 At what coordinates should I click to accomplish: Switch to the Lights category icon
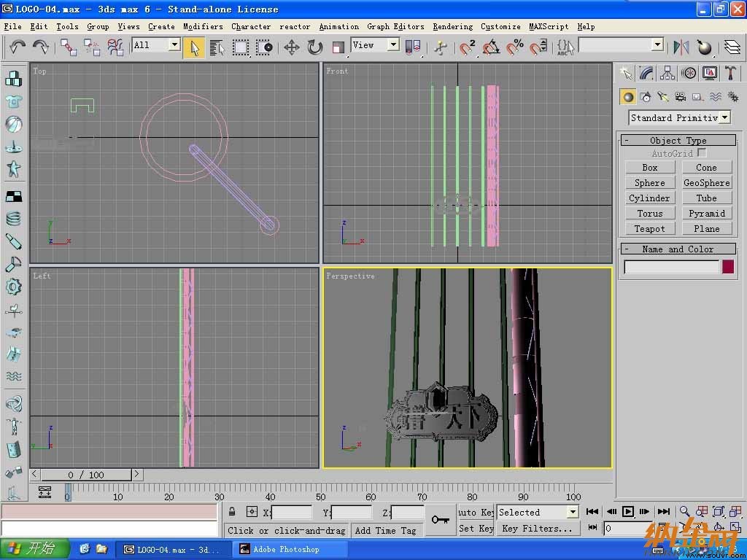tap(662, 97)
